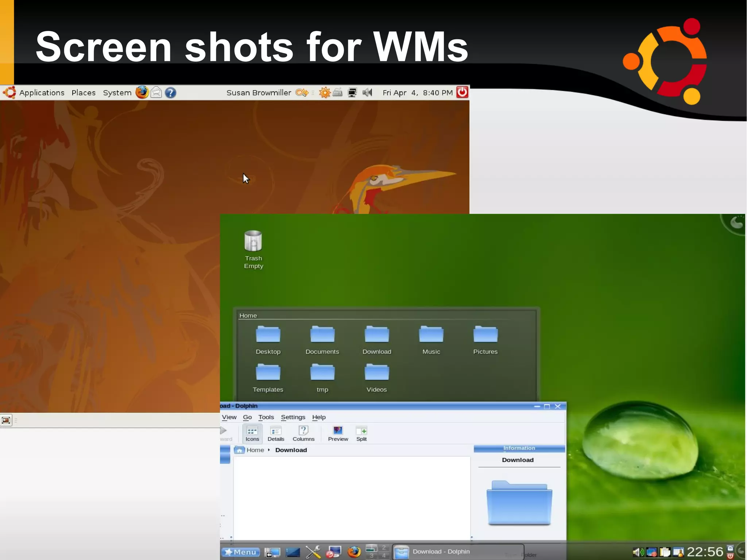Image resolution: width=747 pixels, height=560 pixels.
Task: Click the printer tray icon in top panel
Action: click(338, 92)
